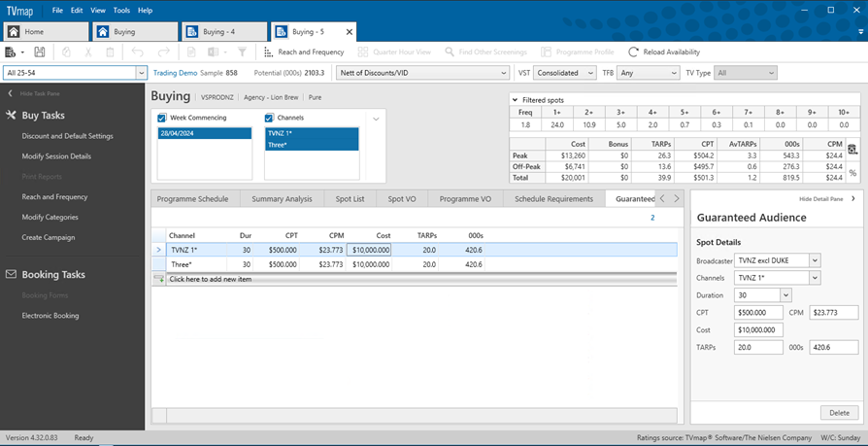Click Reload Availability
This screenshot has height=446, width=868.
(x=664, y=52)
